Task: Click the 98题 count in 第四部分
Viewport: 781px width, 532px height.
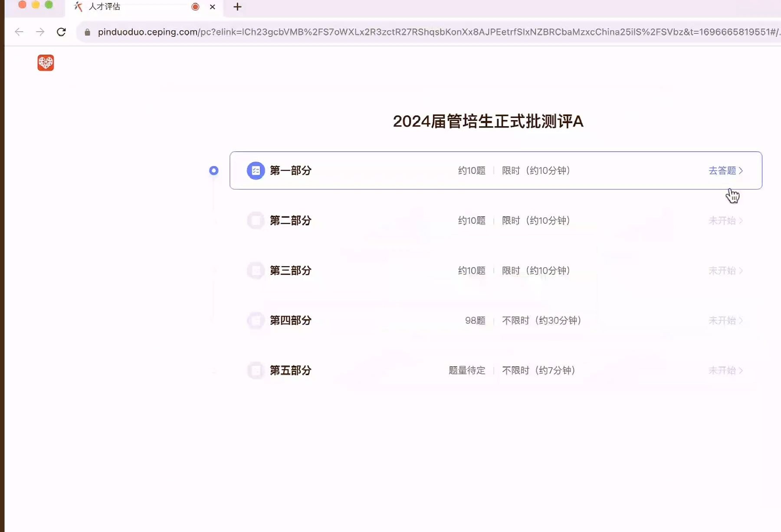Action: (475, 320)
